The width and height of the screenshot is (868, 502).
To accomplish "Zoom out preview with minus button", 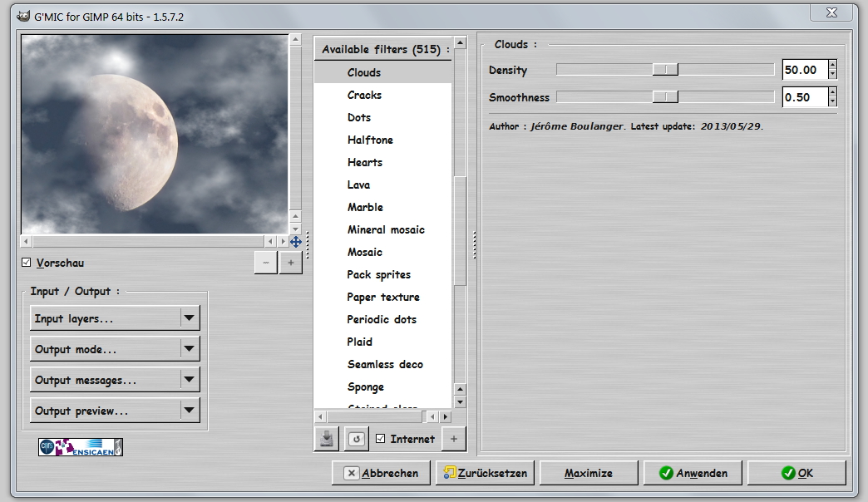I will [266, 263].
